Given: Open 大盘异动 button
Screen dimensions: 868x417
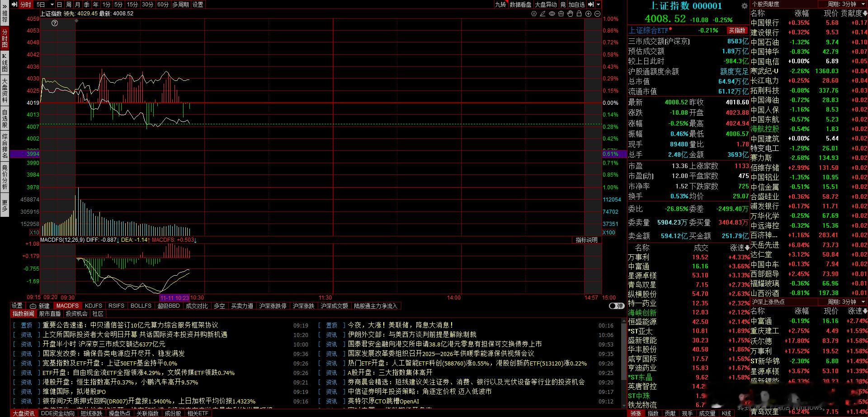Looking at the screenshot, I should (546, 5).
